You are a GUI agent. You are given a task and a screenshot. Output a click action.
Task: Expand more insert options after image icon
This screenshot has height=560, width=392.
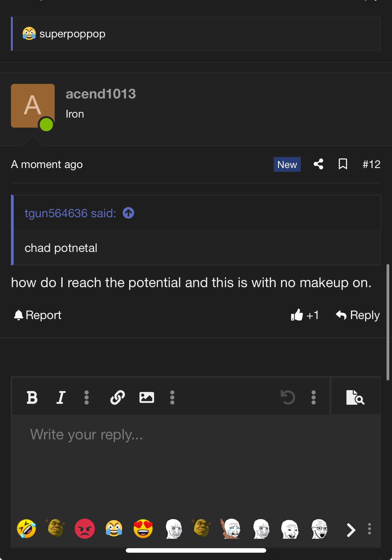[172, 397]
